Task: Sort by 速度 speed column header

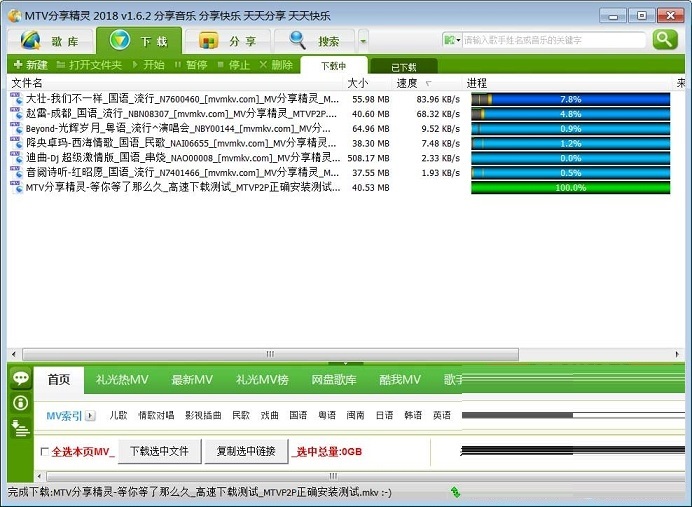Action: point(427,83)
